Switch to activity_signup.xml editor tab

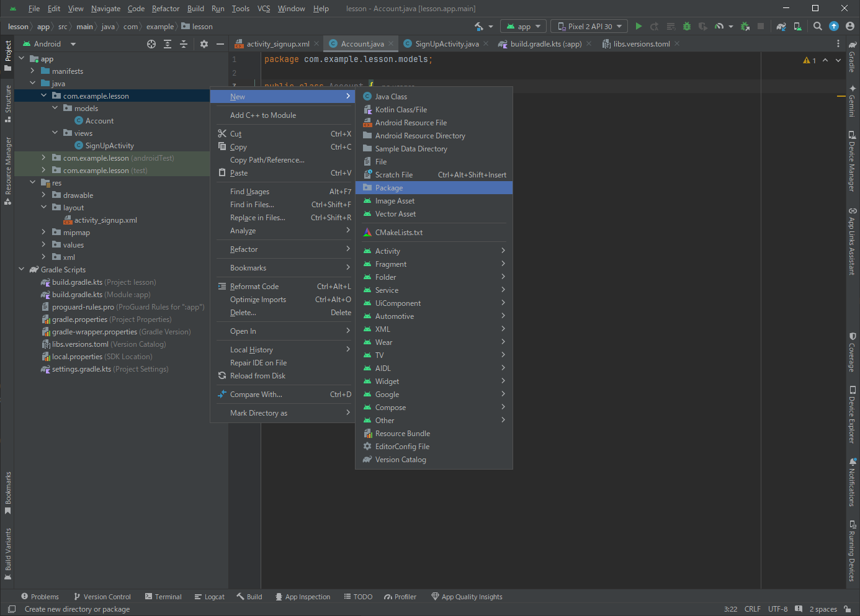pyautogui.click(x=278, y=43)
